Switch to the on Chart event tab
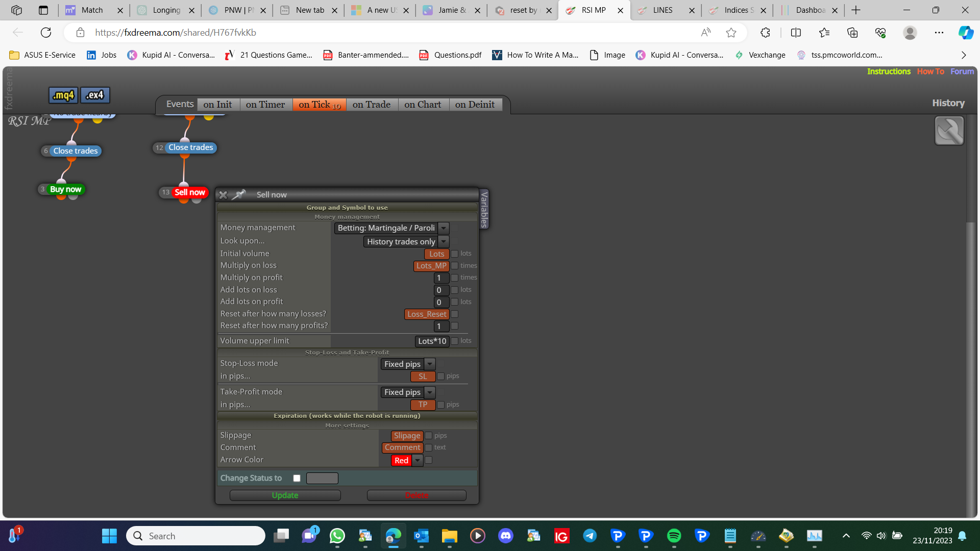Screen dimensions: 980x551 [x=423, y=105]
